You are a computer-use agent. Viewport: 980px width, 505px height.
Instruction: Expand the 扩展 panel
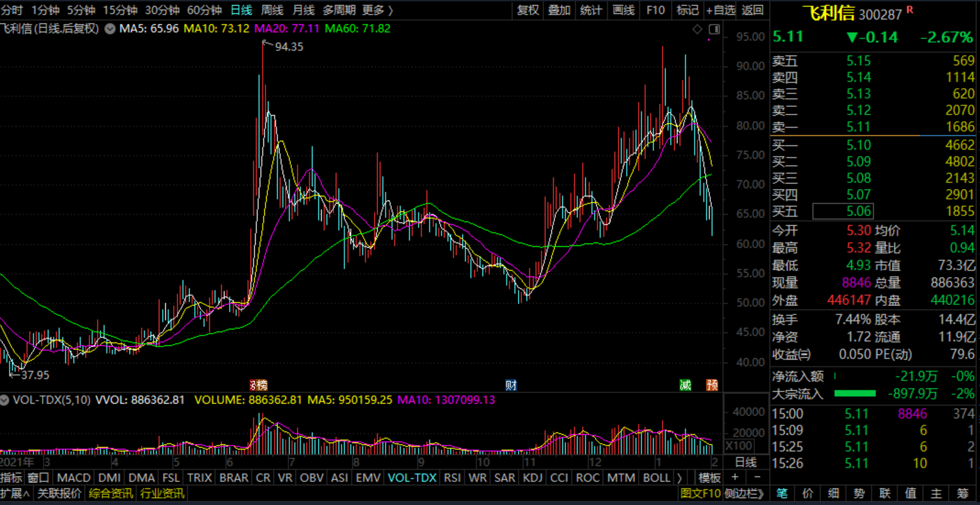tap(15, 493)
